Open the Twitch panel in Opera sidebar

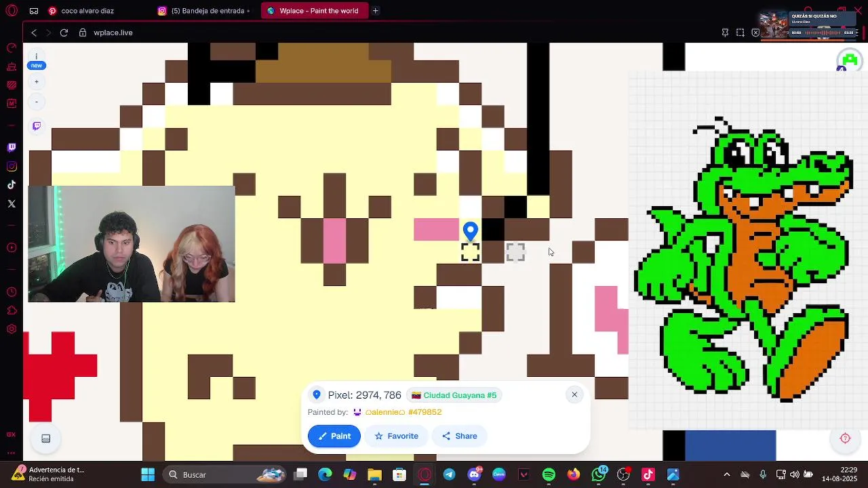point(12,148)
